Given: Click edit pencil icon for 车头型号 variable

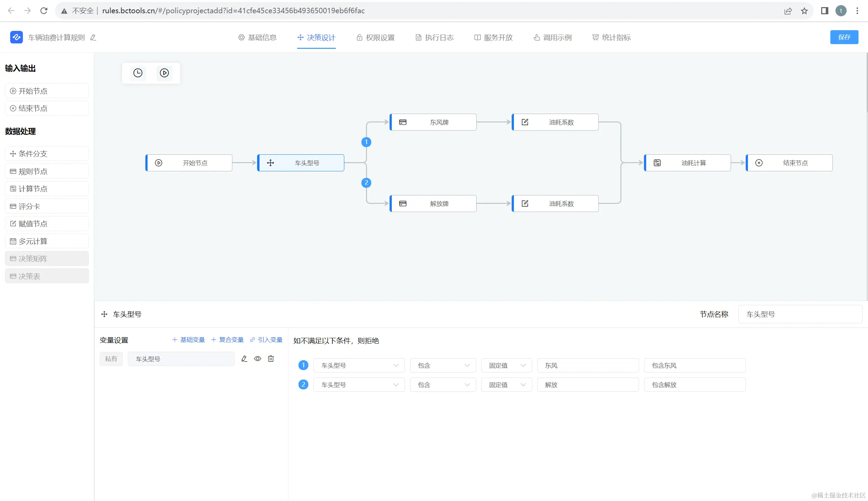Looking at the screenshot, I should point(244,359).
